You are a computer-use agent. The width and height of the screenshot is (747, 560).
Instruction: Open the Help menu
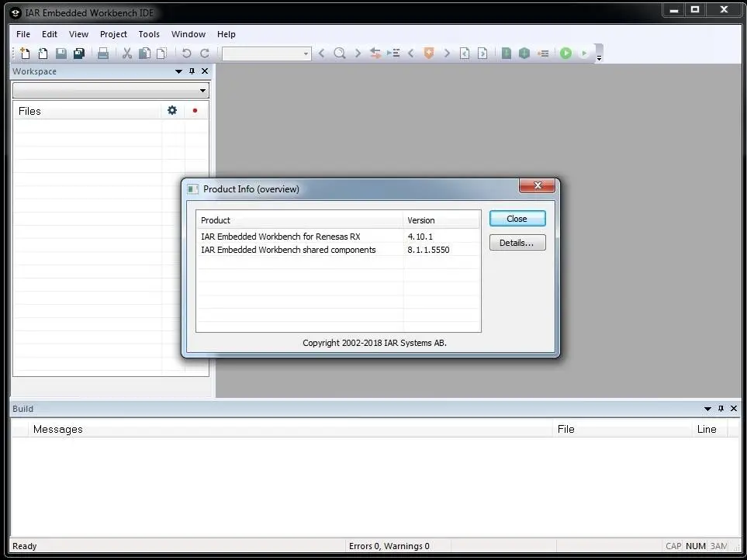(x=227, y=34)
